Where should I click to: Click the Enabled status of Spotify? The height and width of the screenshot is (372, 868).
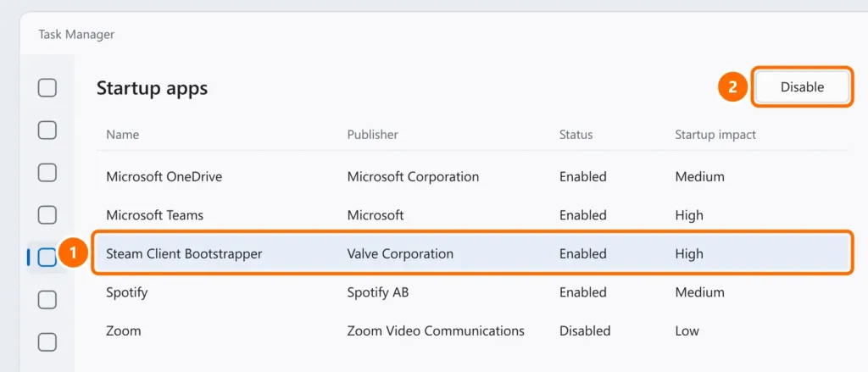coord(583,292)
